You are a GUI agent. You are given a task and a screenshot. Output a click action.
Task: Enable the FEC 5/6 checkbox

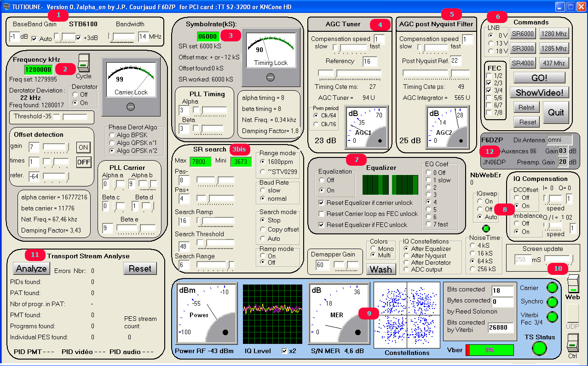[x=490, y=98]
